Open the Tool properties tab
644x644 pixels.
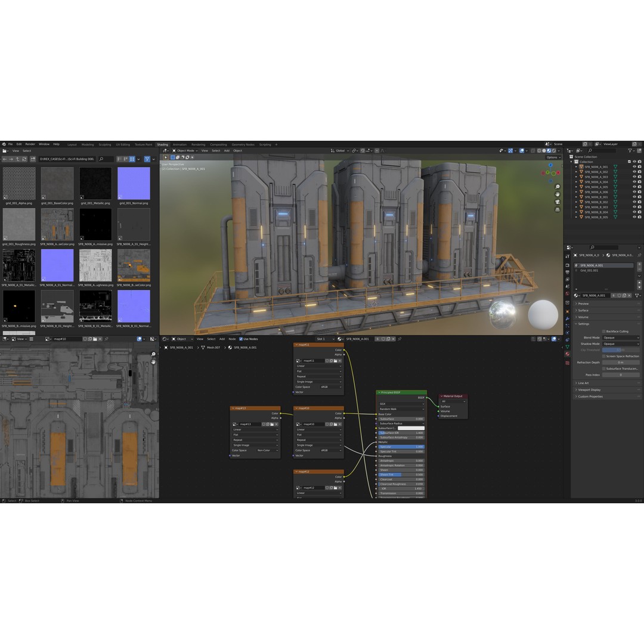click(567, 256)
